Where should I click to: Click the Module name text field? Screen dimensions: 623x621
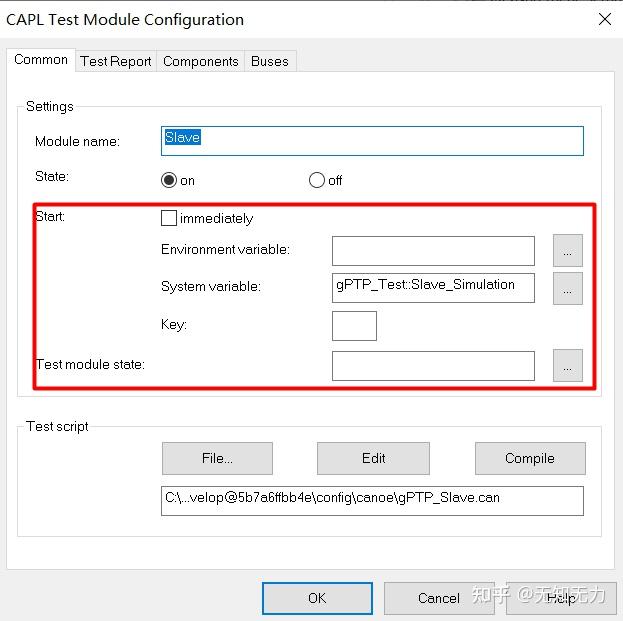[372, 140]
